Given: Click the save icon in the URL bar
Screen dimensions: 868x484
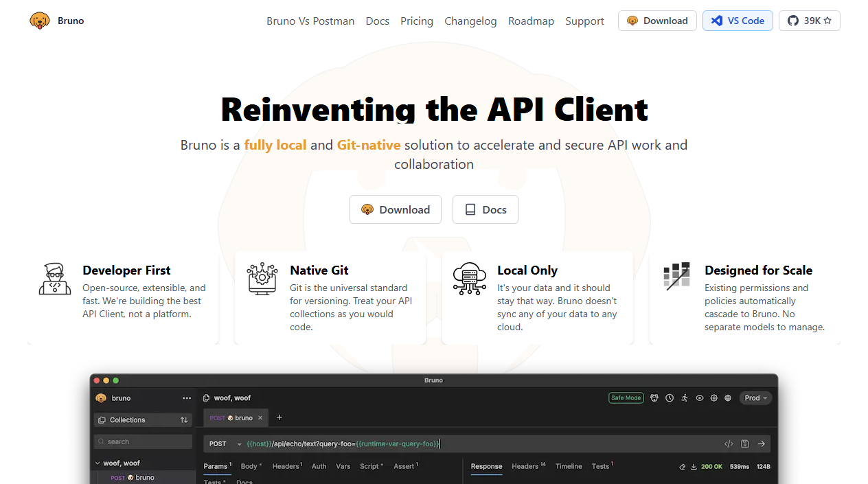Looking at the screenshot, I should coord(745,444).
